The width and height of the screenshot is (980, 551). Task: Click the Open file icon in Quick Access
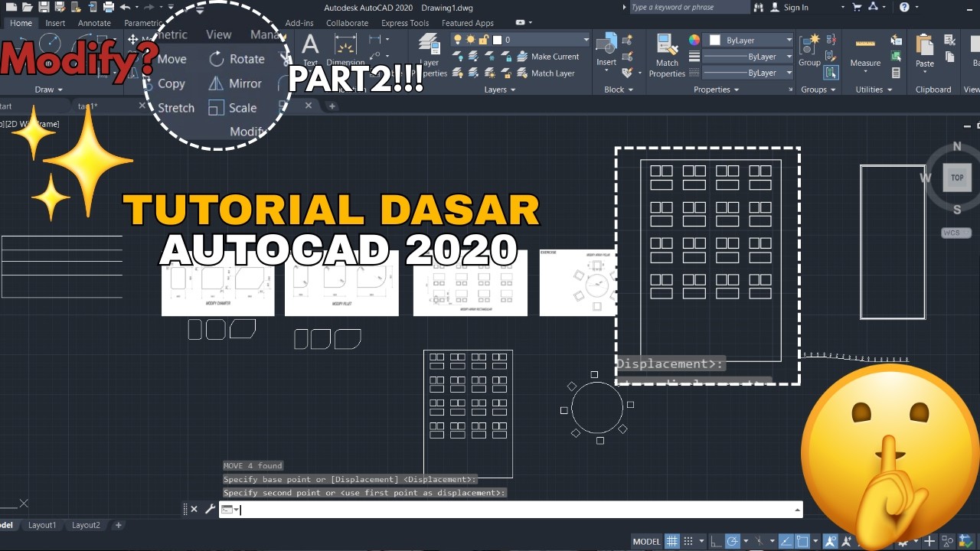coord(28,7)
